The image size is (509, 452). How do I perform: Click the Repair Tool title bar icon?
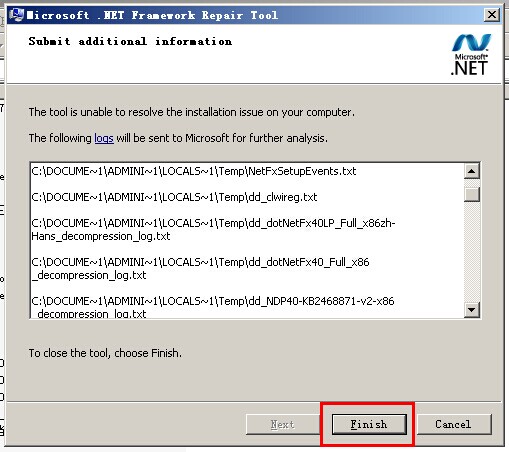pos(17,15)
